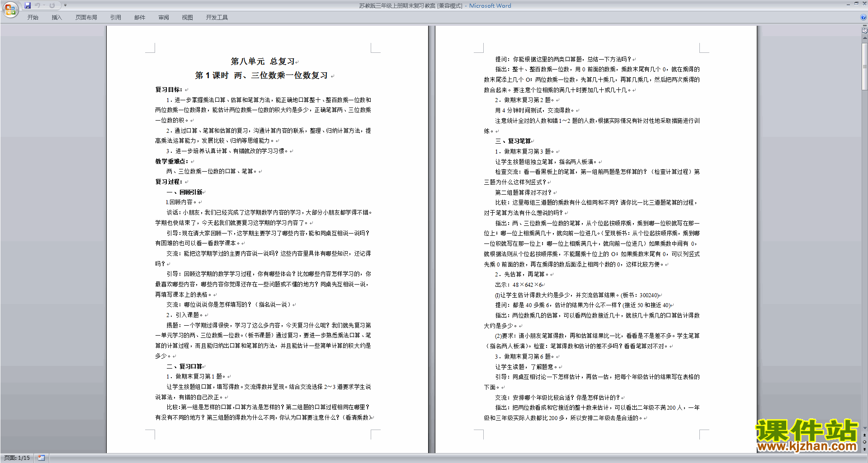This screenshot has width=868, height=463.
Task: Save the document with floppy disk icon
Action: coord(28,5)
